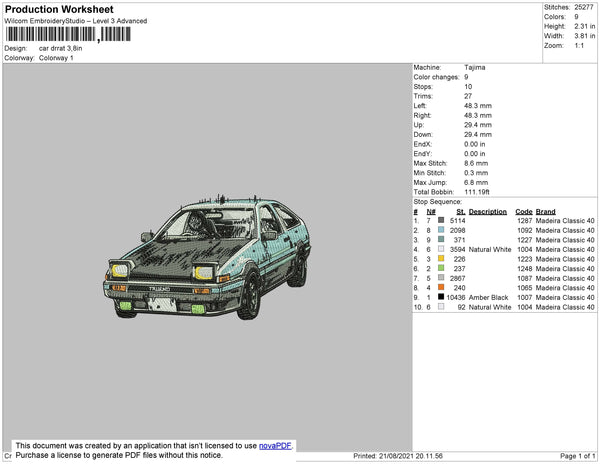
Task: Select the orange thread color swatch
Action: (441, 288)
